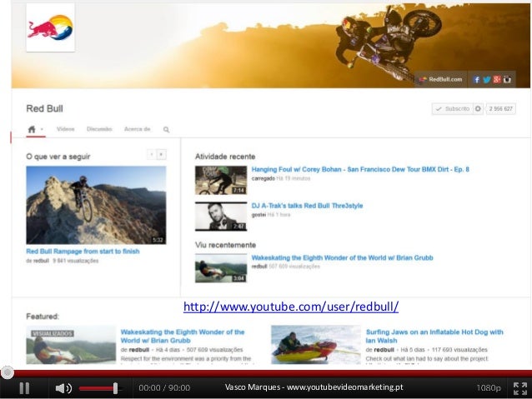Go to channel home tab icon
Screen dimensions: 532x399
click(32, 129)
